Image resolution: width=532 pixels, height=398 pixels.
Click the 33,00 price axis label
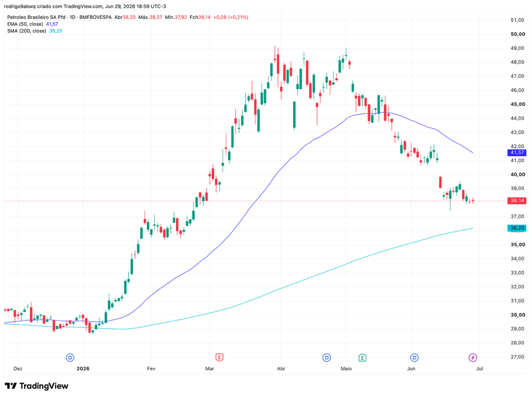[x=518, y=273]
